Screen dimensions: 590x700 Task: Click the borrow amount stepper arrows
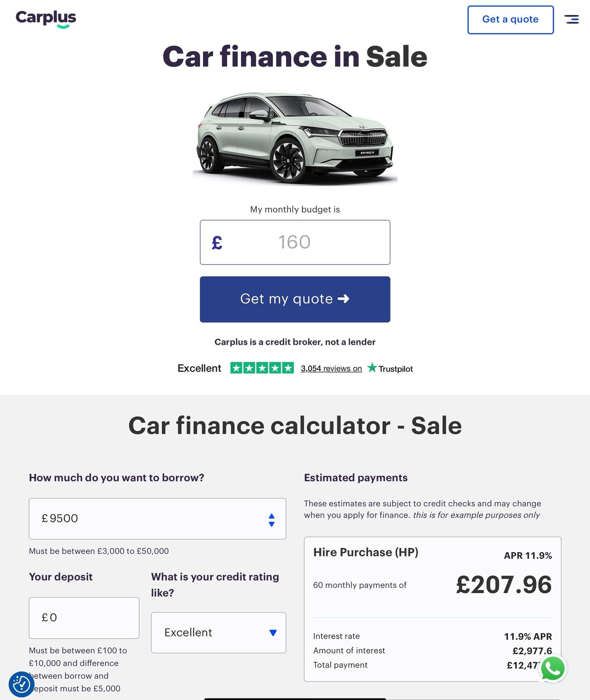click(271, 519)
